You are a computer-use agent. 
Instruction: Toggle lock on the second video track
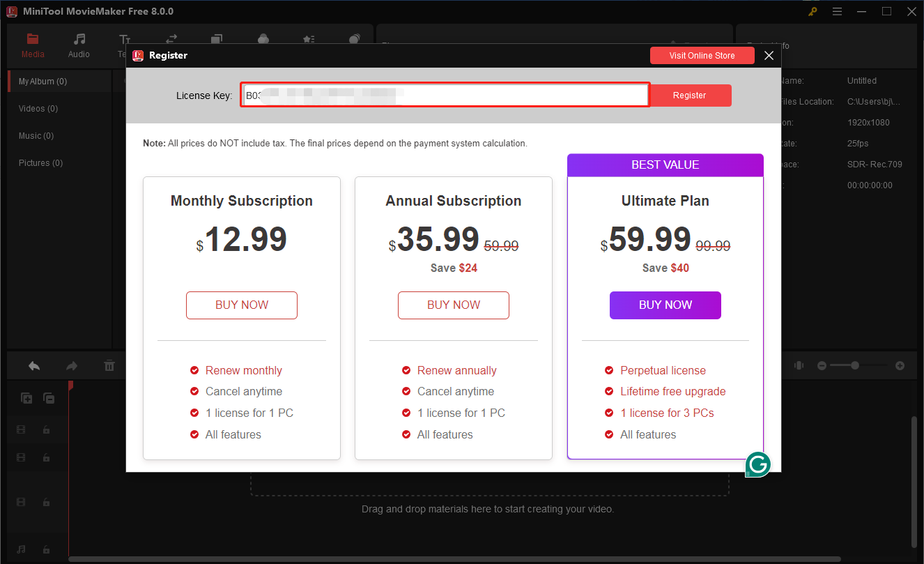click(x=46, y=457)
